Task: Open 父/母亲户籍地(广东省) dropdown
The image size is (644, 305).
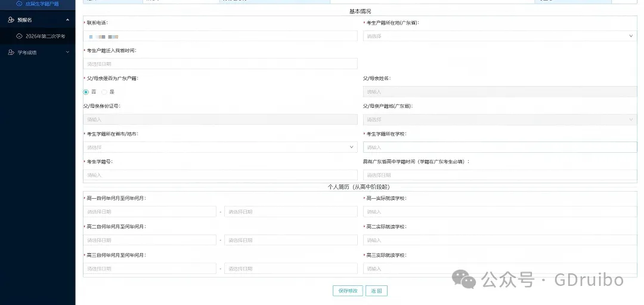Action: 500,119
